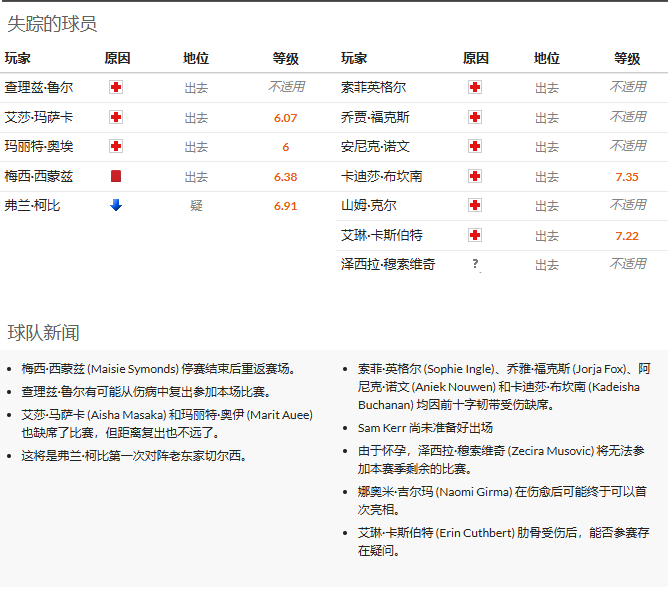Click the blue down arrow for 弗兰·柯比

pyautogui.click(x=116, y=206)
